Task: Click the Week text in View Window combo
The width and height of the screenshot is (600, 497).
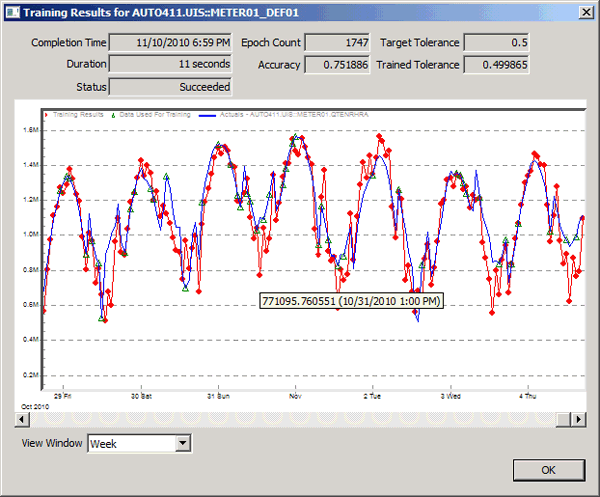Action: click(x=103, y=444)
